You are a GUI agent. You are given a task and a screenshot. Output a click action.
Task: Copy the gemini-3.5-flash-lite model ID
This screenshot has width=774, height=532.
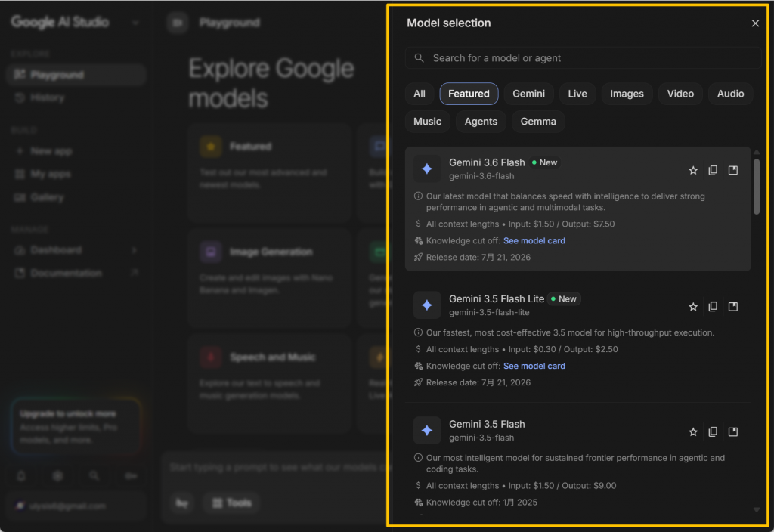[x=713, y=307]
